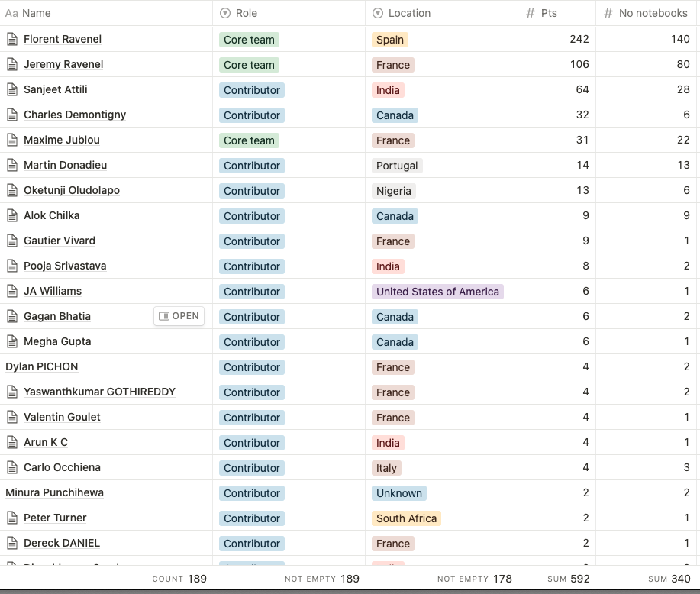Viewport: 700px width, 594px height.
Task: Click the page icon next to Sanjeet Attili
Action: (12, 89)
